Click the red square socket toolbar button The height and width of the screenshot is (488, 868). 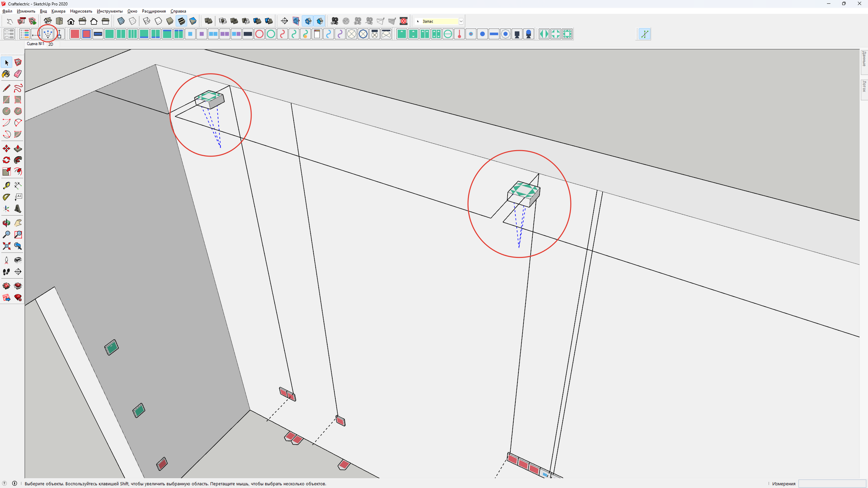pyautogui.click(x=75, y=34)
